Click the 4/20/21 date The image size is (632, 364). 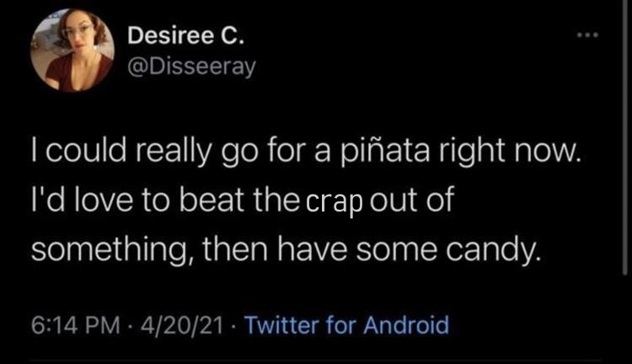[181, 324]
